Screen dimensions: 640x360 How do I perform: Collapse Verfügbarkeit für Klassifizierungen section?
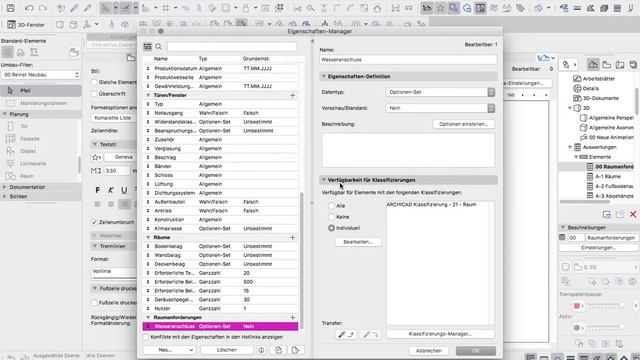click(323, 180)
